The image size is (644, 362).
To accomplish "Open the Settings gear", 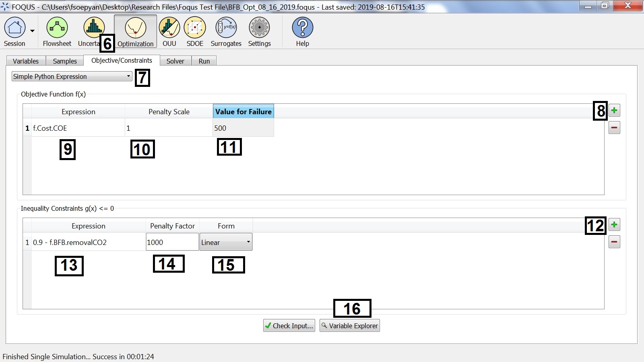I will (x=259, y=28).
